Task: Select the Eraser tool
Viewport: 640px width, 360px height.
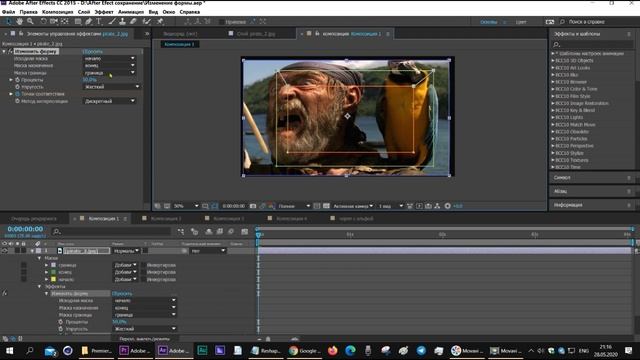Action: pos(133,22)
